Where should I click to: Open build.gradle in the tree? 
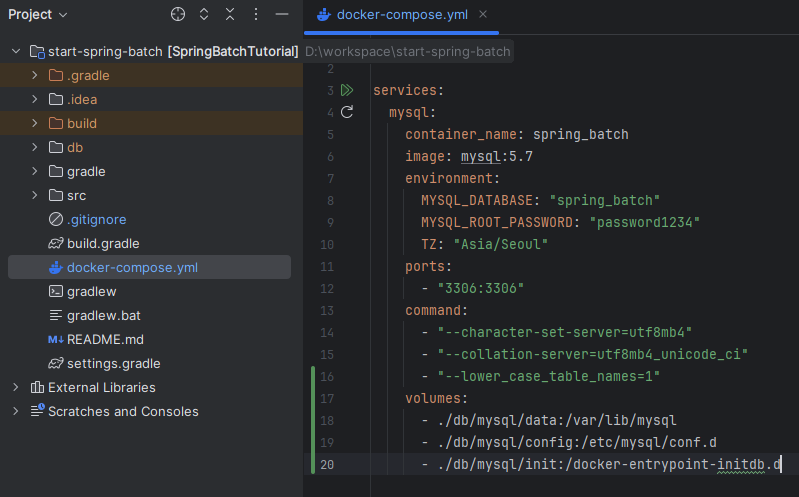click(103, 243)
